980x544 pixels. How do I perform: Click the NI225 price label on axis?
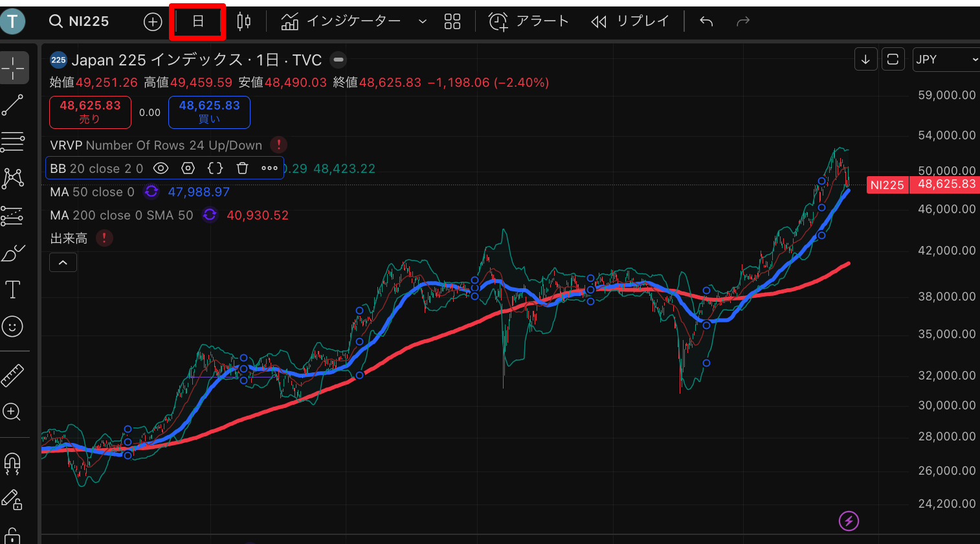click(887, 185)
